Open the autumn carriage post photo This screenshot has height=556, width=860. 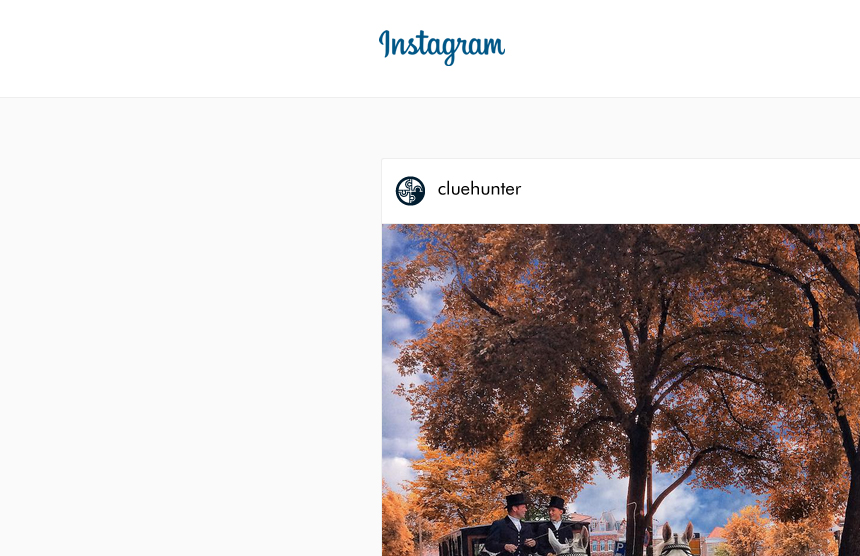(x=621, y=390)
